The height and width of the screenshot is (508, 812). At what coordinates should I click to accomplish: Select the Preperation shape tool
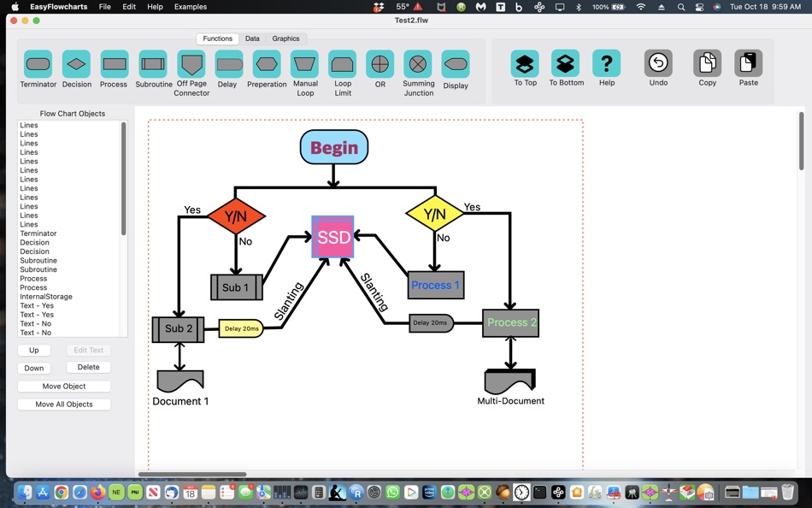(267, 64)
